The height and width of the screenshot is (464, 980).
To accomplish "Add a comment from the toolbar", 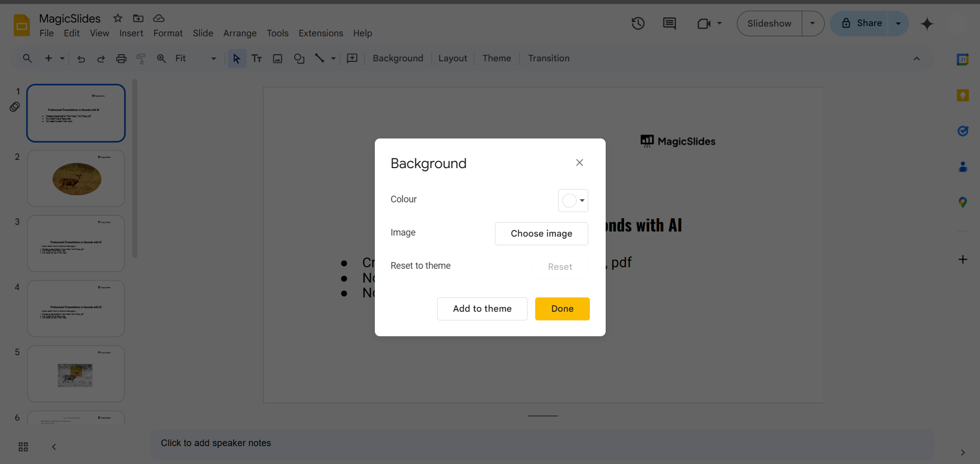I will tap(352, 58).
